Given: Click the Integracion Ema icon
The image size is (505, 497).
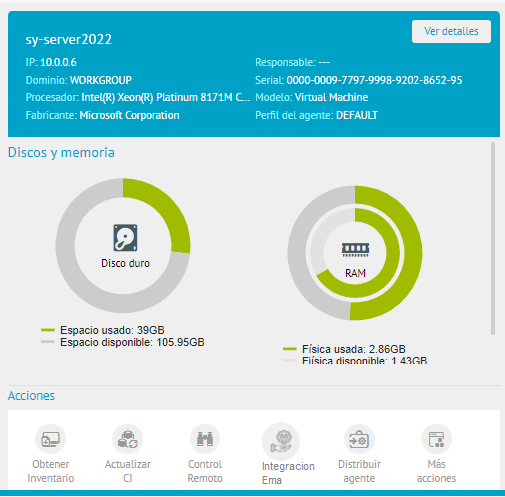Looking at the screenshot, I should (281, 441).
